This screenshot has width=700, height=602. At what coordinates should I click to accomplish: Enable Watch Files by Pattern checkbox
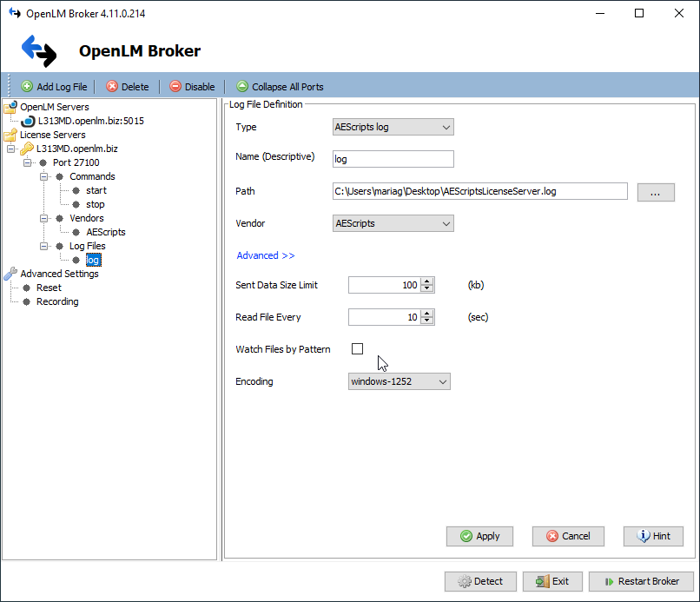pos(357,349)
